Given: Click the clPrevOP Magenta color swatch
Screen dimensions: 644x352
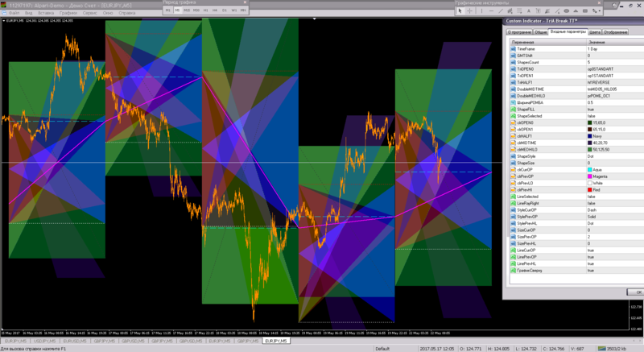Looking at the screenshot, I should (590, 176).
